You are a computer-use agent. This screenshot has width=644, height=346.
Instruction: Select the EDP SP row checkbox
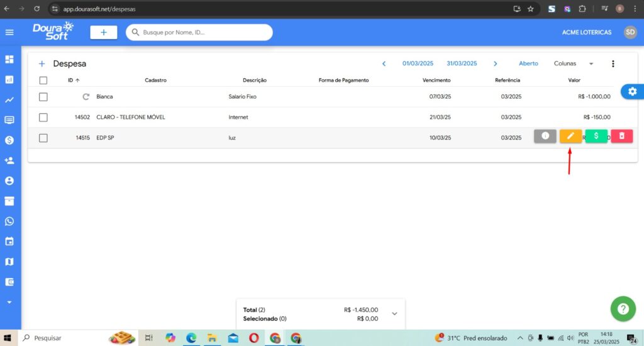coord(43,138)
